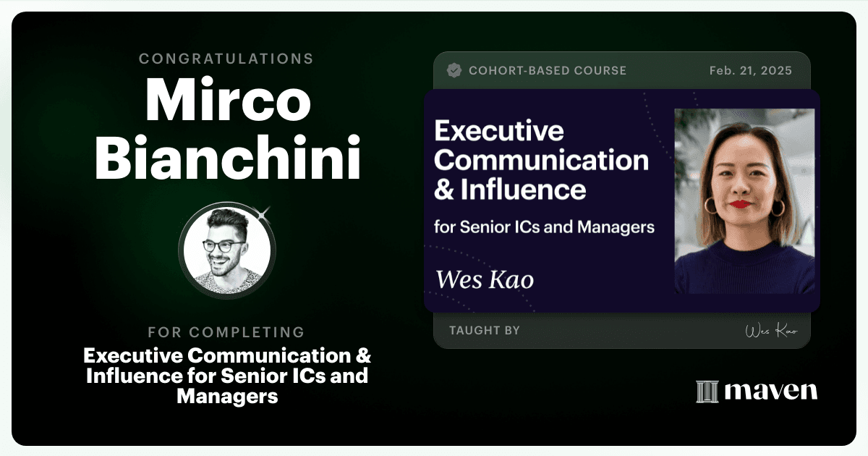This screenshot has height=456, width=868.
Task: Select the Maven wordmark text
Action: [770, 392]
